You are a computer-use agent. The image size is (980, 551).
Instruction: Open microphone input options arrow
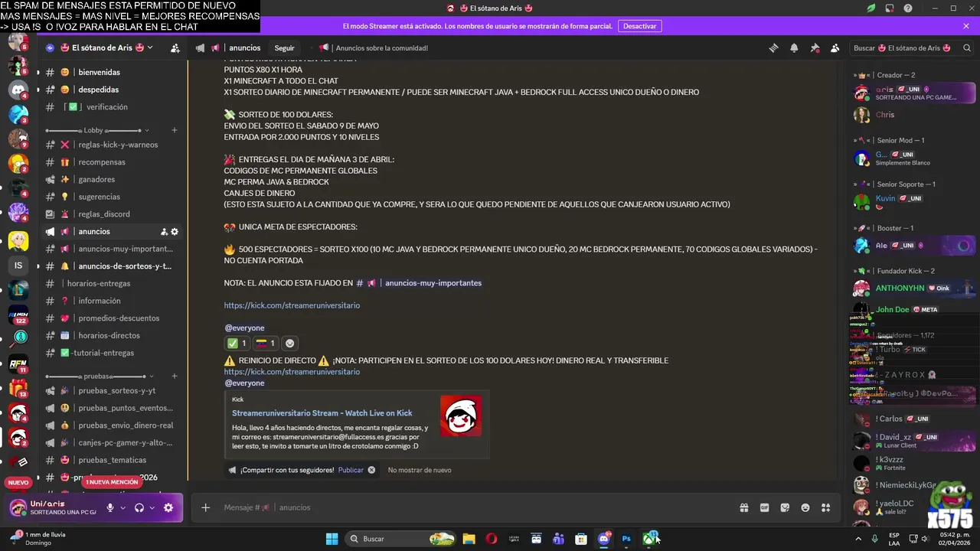point(122,507)
